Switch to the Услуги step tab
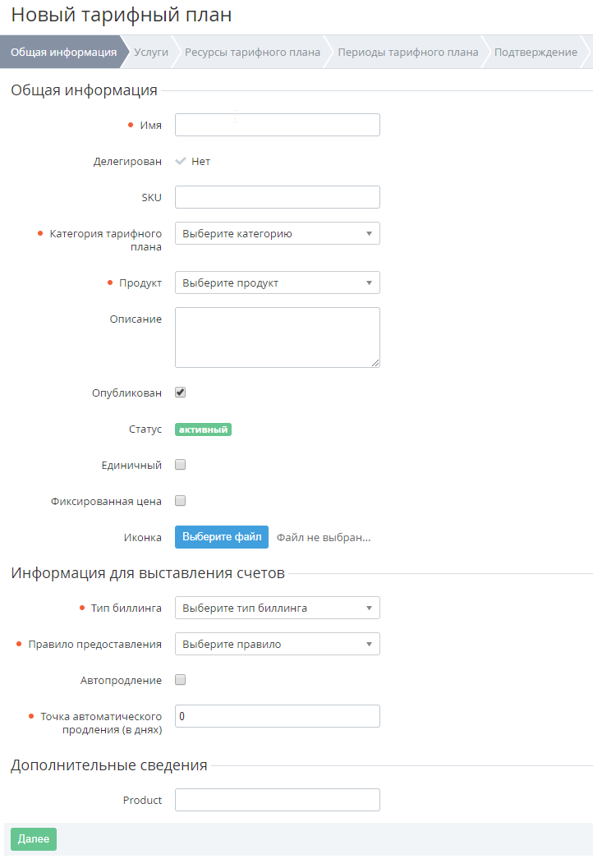The height and width of the screenshot is (868, 593). [150, 52]
